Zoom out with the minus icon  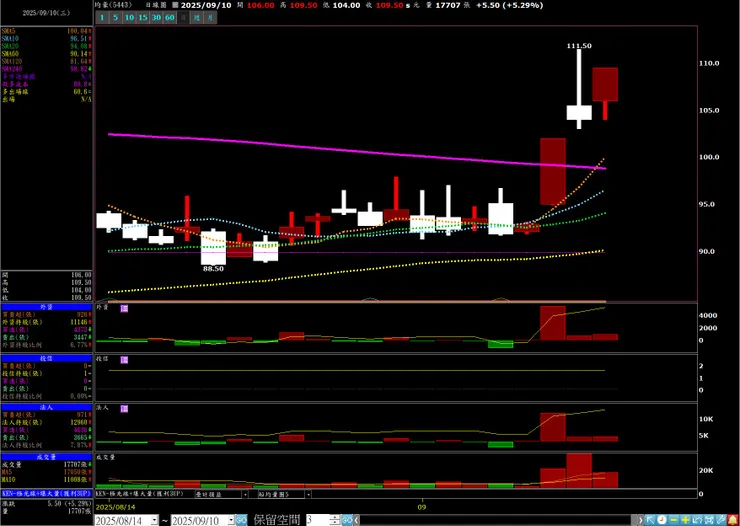pos(673,520)
